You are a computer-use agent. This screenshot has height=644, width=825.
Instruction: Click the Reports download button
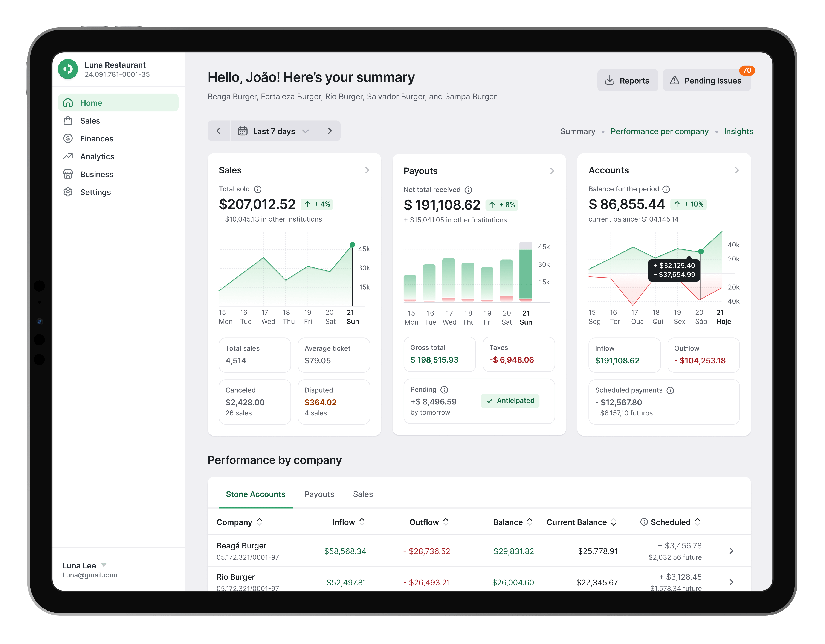click(x=627, y=80)
